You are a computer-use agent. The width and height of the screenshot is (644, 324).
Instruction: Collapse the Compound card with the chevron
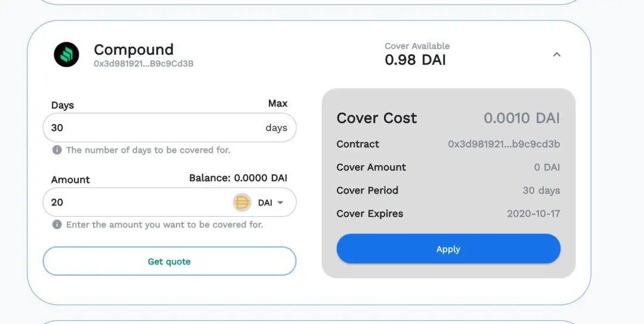click(556, 54)
